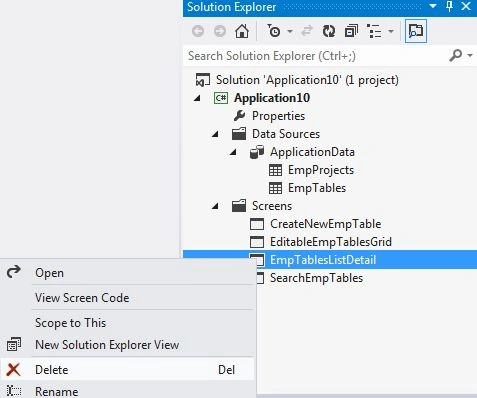Click the table icon beside EmpProjects
Viewport: 477px width, 398px height.
(x=275, y=170)
